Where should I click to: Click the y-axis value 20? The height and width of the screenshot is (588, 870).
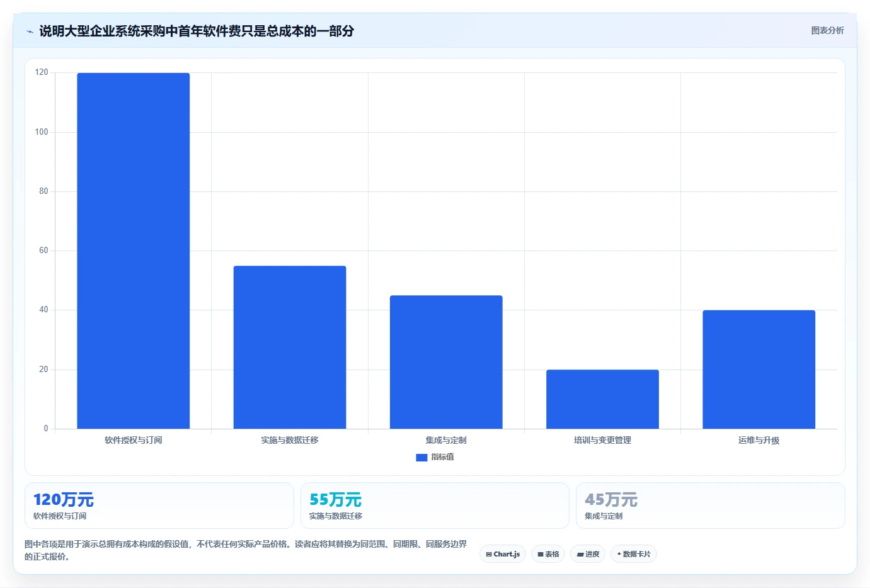click(x=43, y=370)
